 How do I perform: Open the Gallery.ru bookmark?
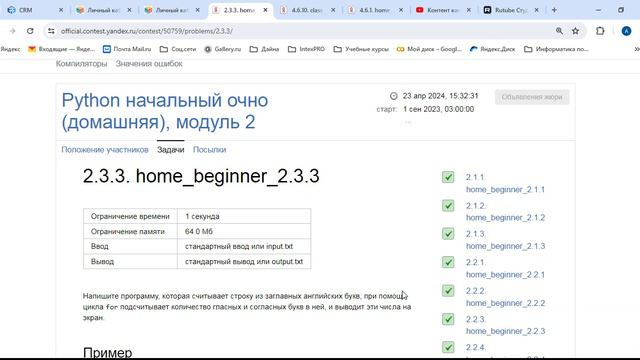point(222,49)
